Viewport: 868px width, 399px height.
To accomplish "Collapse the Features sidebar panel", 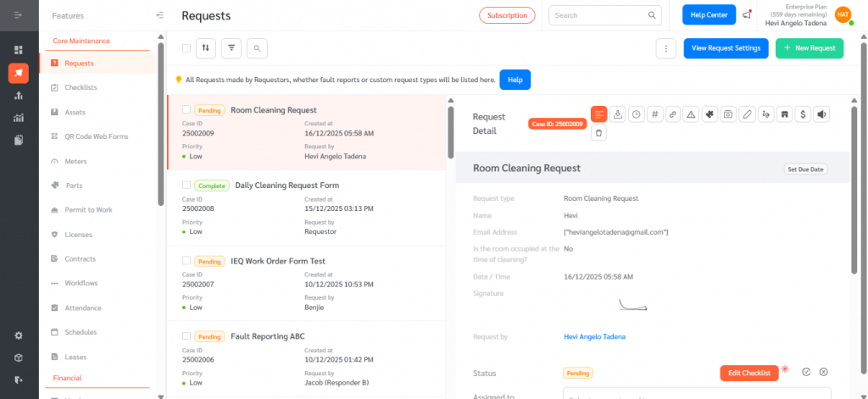I will point(160,15).
